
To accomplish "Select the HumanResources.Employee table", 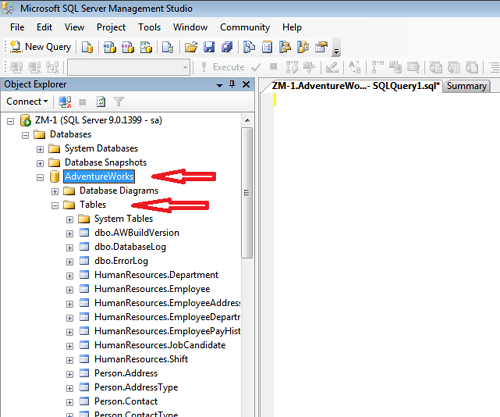I will 152,289.
